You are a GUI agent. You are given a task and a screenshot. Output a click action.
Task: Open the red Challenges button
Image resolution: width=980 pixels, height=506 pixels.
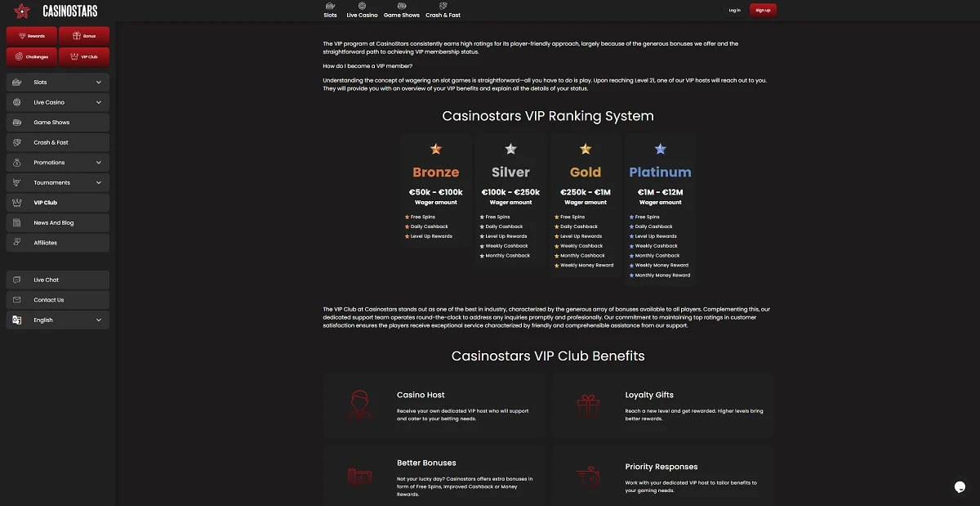click(31, 57)
